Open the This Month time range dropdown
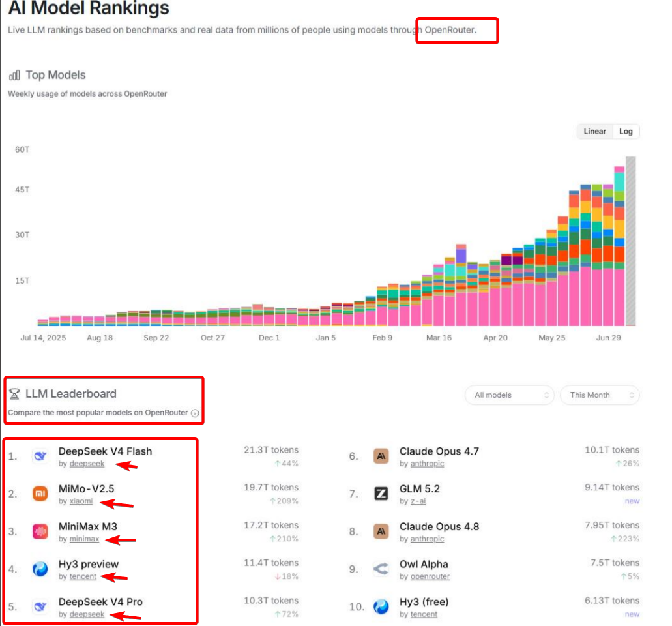Screen dimensions: 672x626 click(x=600, y=395)
